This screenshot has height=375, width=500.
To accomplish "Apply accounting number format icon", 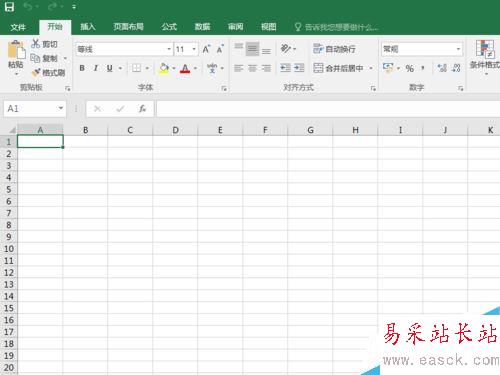I will pos(388,68).
